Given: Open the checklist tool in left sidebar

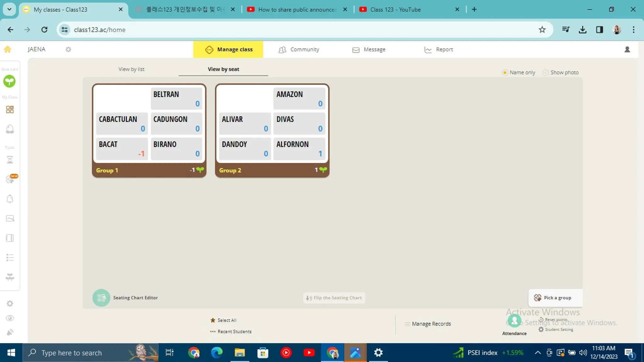Looking at the screenshot, I should pyautogui.click(x=10, y=258).
